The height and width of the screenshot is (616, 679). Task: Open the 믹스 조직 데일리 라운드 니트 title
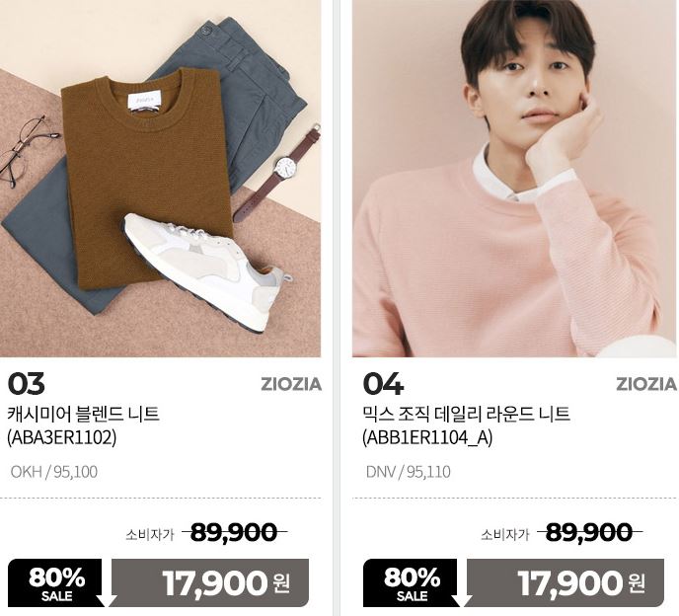[467, 414]
